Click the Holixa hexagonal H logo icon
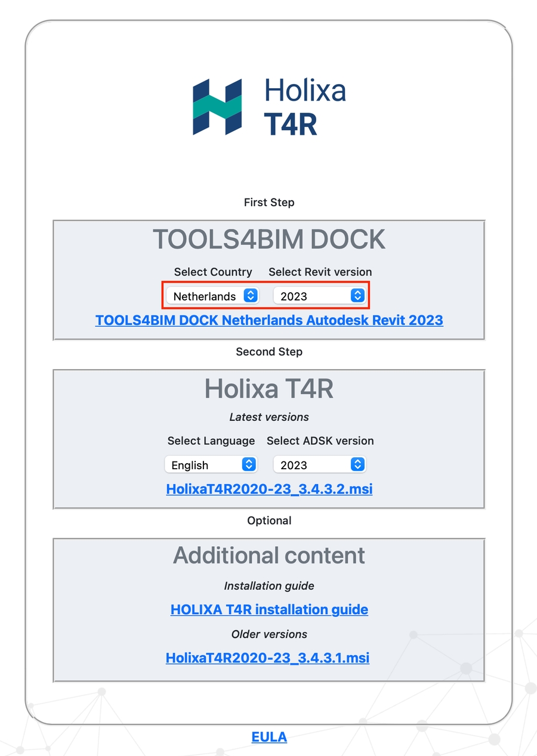 (217, 107)
